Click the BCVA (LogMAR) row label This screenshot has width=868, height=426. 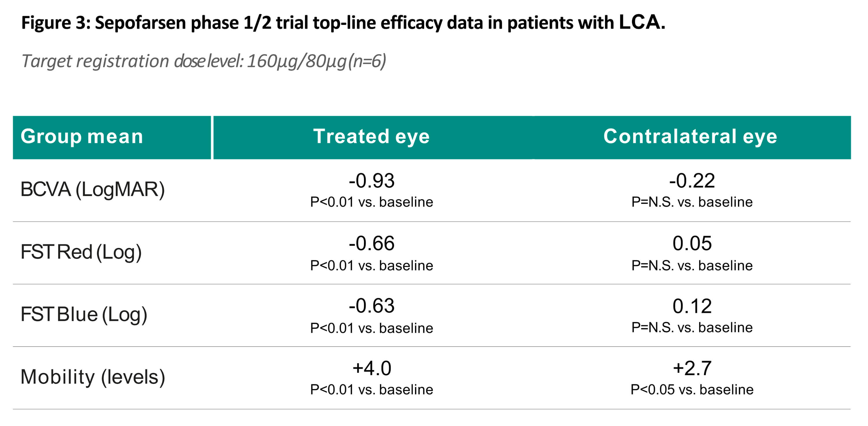(93, 189)
